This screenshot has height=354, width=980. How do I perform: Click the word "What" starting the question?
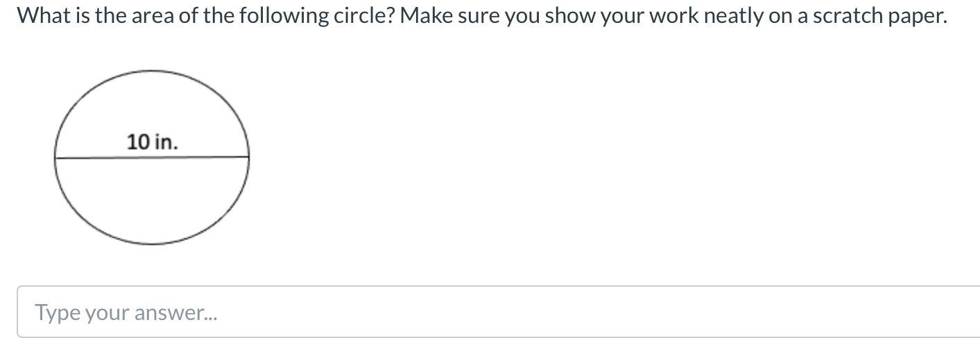(40, 15)
